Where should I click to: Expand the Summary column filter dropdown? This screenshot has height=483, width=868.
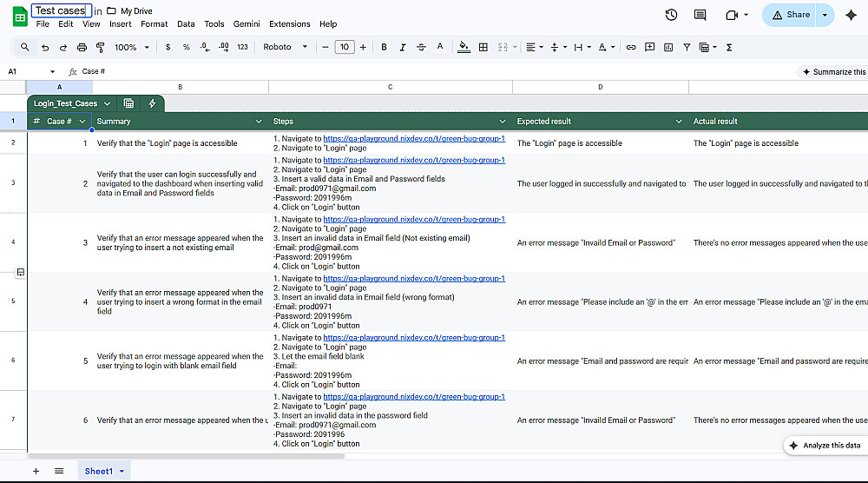(x=258, y=122)
